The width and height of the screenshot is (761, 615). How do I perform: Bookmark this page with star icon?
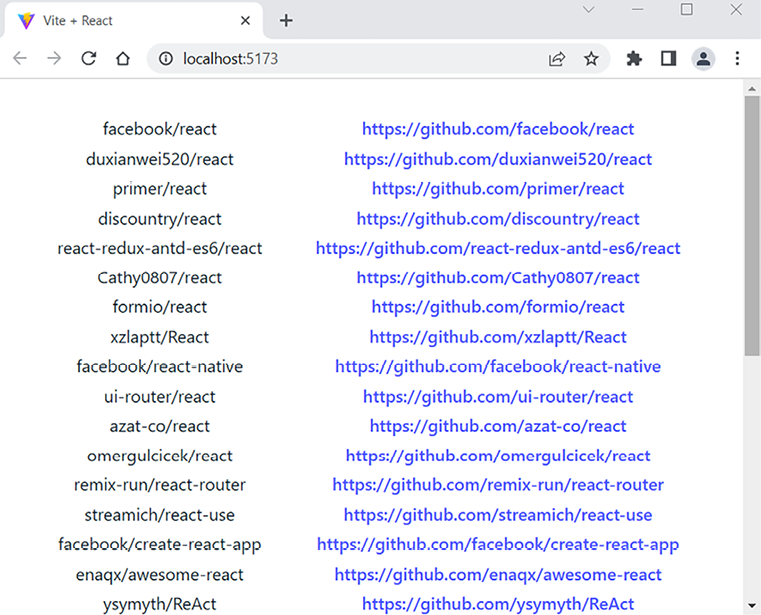[591, 59]
